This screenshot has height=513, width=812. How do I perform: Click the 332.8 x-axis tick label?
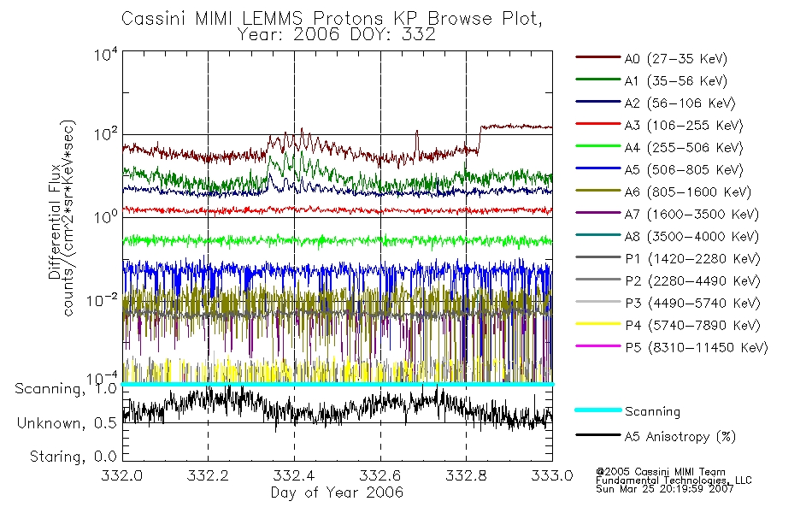[x=466, y=475]
